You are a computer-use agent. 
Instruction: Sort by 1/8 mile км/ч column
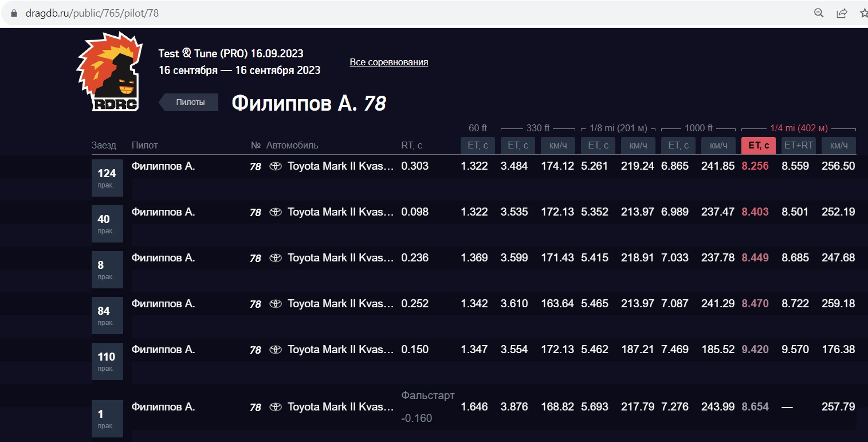coord(638,146)
